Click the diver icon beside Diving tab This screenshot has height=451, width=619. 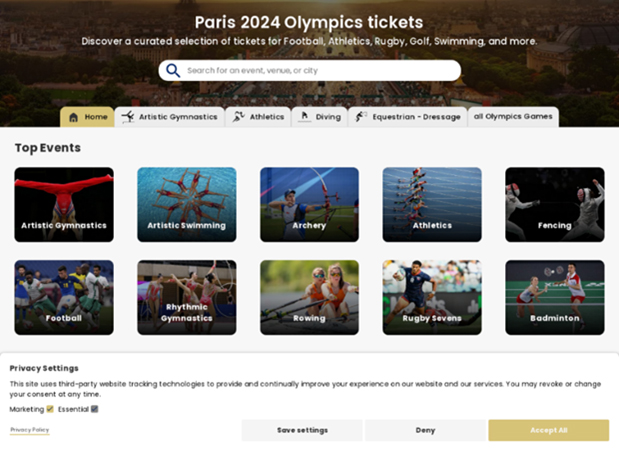click(x=304, y=117)
